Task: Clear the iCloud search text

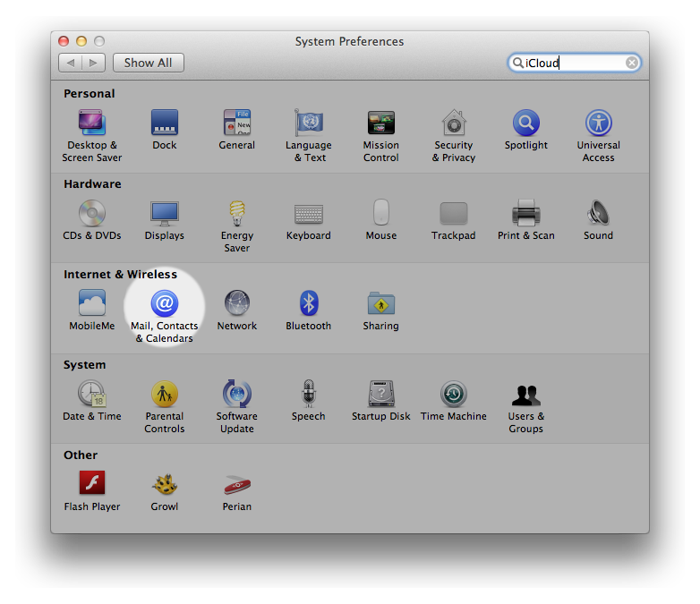Action: (631, 63)
